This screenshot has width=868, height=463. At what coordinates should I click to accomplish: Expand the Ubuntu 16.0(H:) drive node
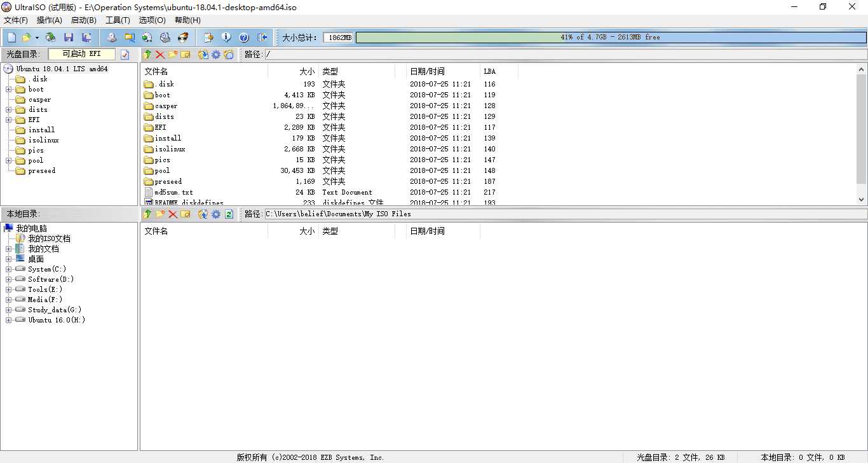[x=9, y=321]
